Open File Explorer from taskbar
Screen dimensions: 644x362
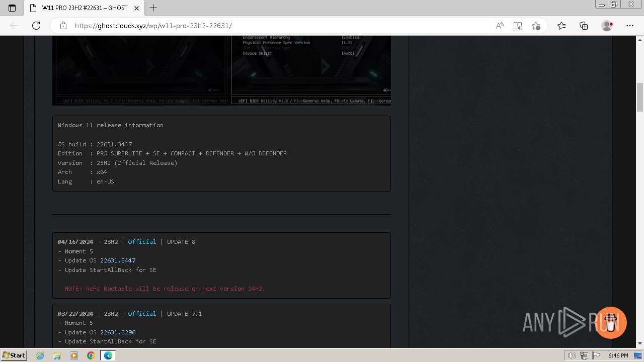coord(57,355)
